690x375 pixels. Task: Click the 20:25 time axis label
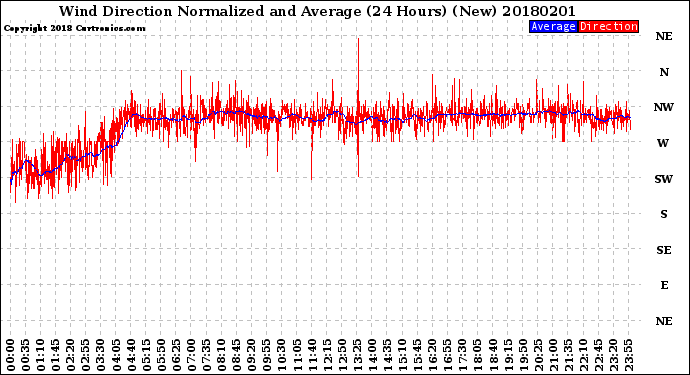coord(538,355)
